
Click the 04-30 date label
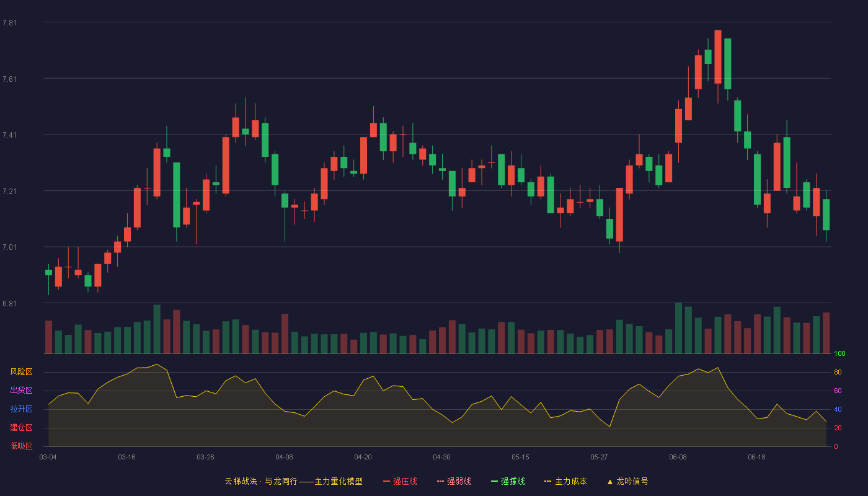pos(441,457)
